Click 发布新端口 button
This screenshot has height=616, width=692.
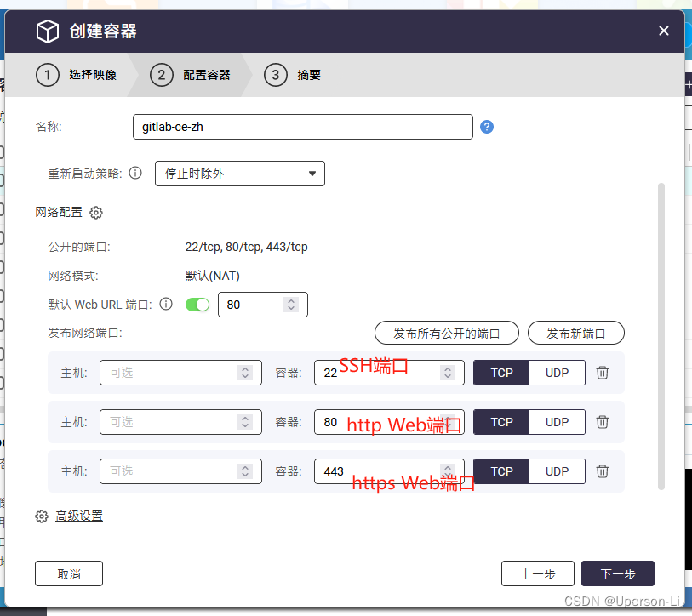576,334
